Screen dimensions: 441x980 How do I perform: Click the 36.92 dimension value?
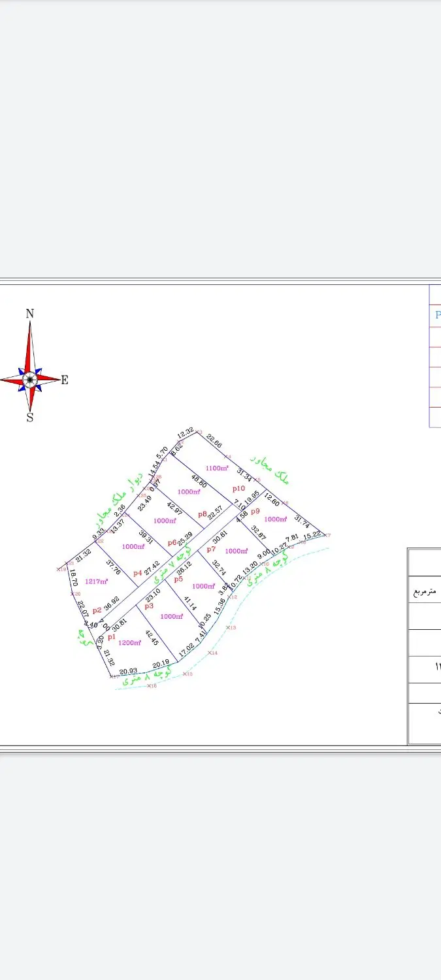point(112,602)
